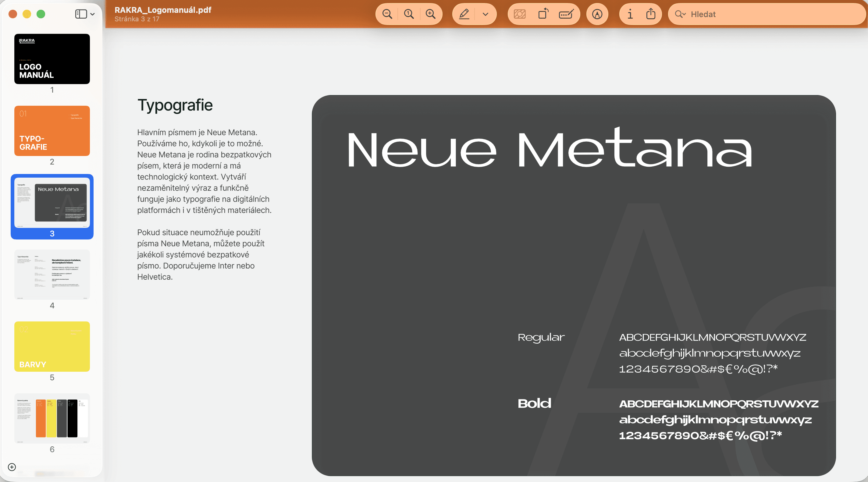
Task: Select the color palette page 6 thumbnail
Action: pos(52,418)
